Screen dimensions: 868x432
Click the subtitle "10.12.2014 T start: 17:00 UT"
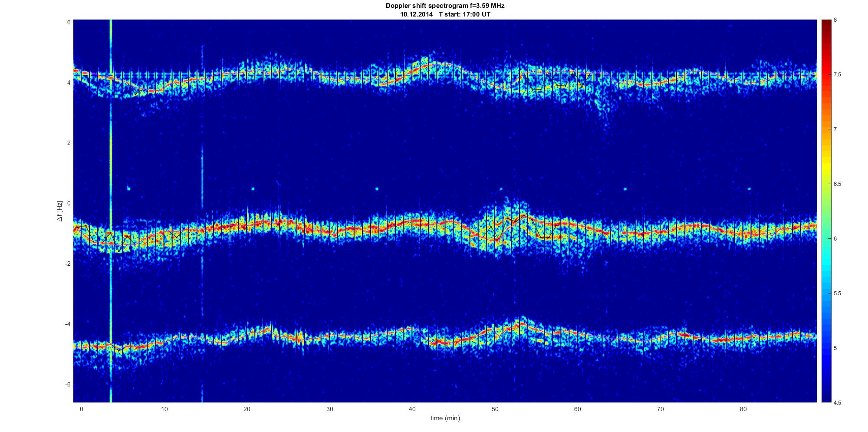445,14
